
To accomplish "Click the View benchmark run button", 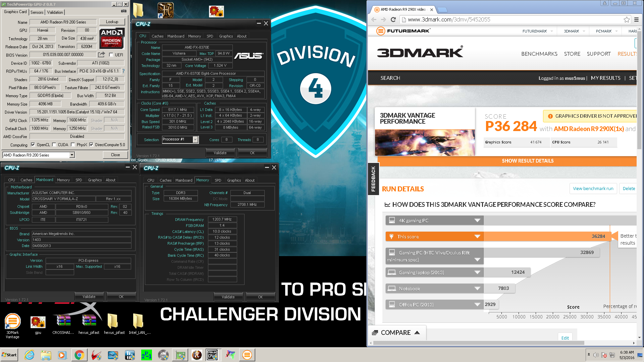I will coord(593,189).
